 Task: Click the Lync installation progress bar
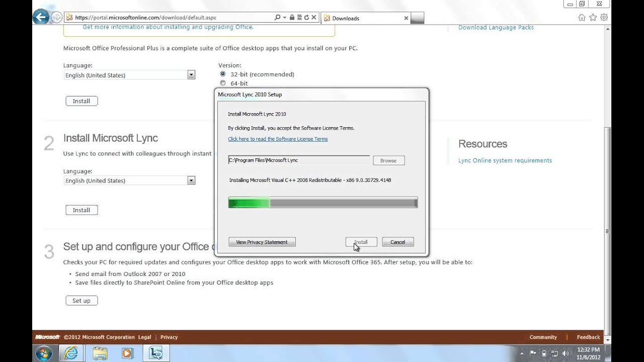323,203
